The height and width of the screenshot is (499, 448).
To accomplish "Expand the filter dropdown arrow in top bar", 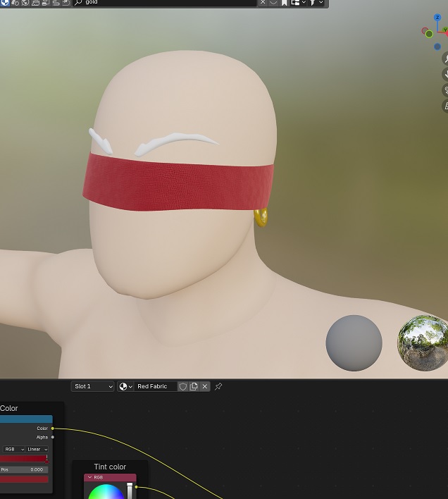I will point(321,3).
